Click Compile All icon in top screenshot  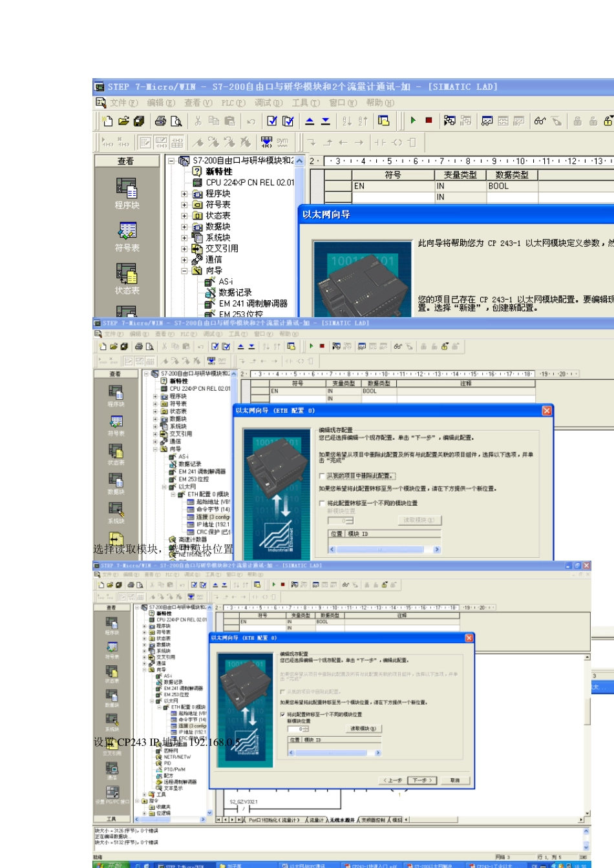tap(288, 121)
